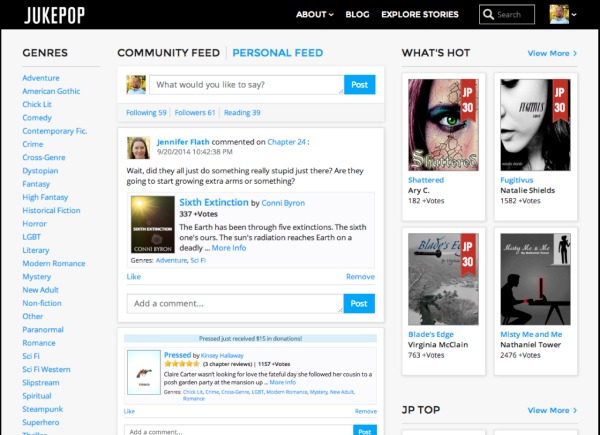Expand the account menu arrow
Screen dimensions: 600x435
click(574, 15)
